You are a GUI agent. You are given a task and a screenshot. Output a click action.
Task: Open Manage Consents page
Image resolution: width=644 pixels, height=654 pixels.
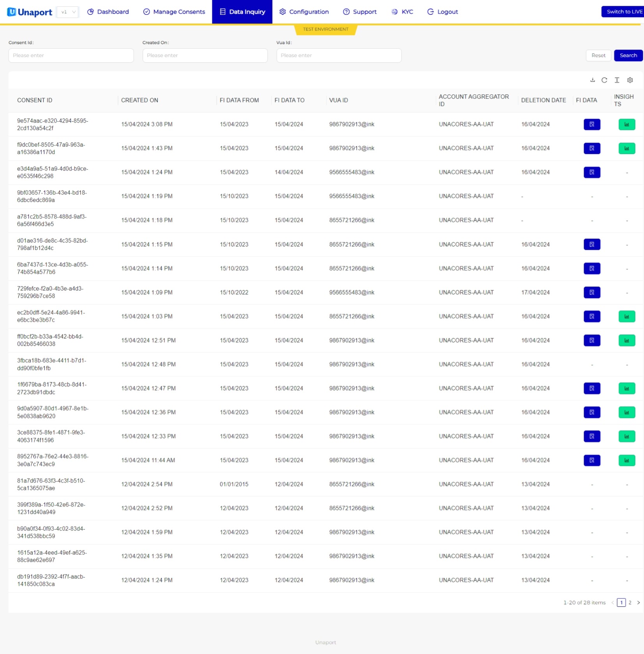tap(174, 12)
